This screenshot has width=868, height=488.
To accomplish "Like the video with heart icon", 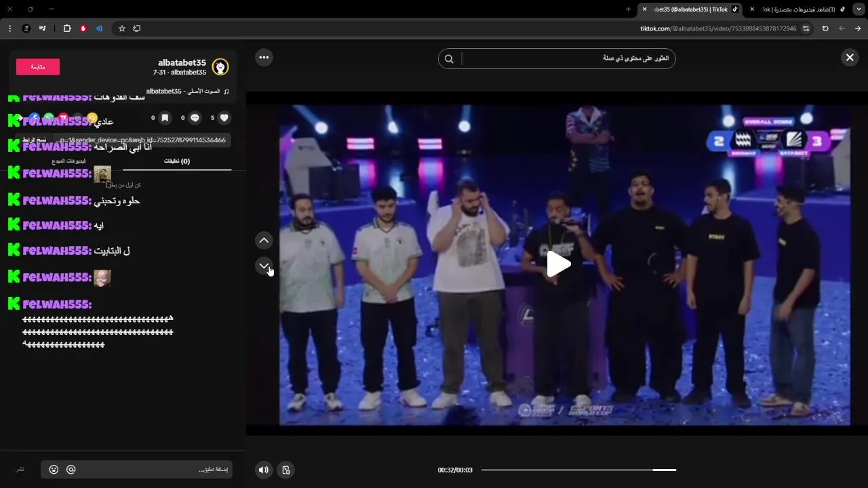I will click(x=224, y=117).
